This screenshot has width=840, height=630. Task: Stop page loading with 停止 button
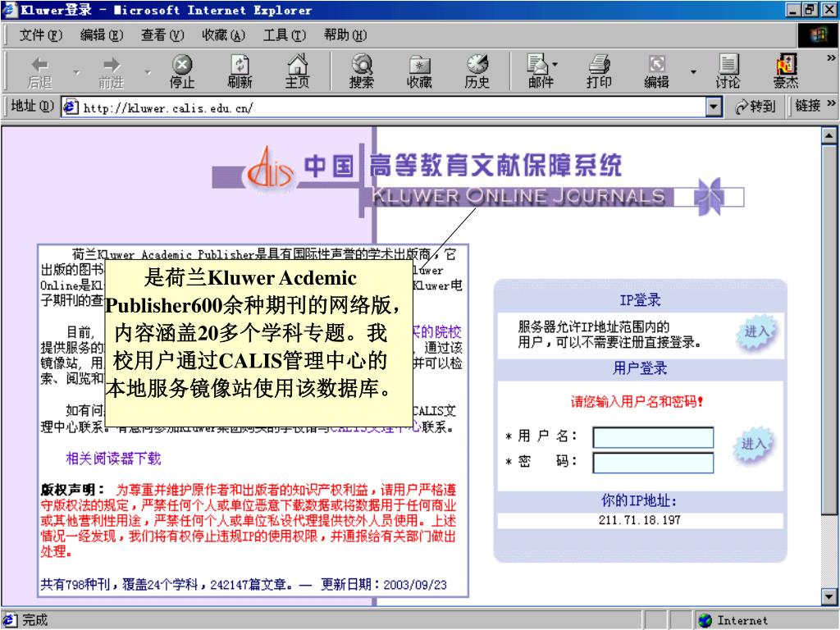[x=182, y=72]
